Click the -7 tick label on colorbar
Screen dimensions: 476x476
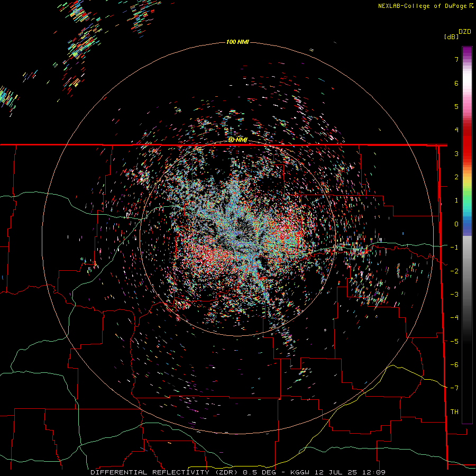(454, 388)
